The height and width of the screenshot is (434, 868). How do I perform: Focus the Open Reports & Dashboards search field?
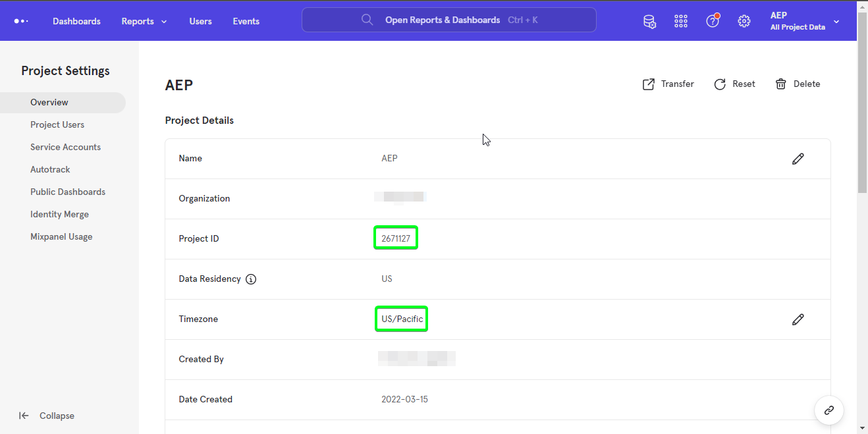(449, 20)
